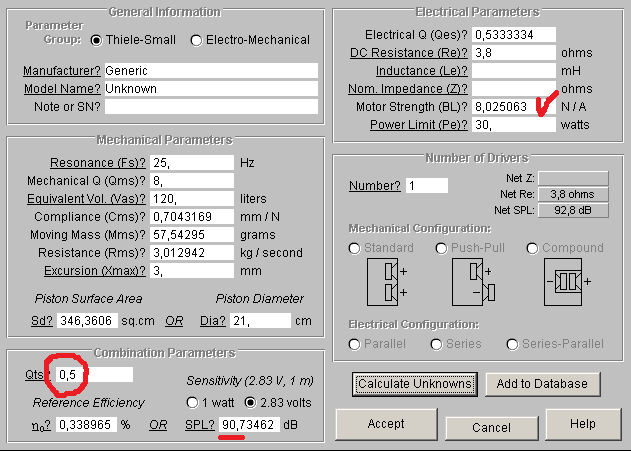Open the Excursion (Xmax)? help link
The height and width of the screenshot is (451, 631).
[95, 271]
